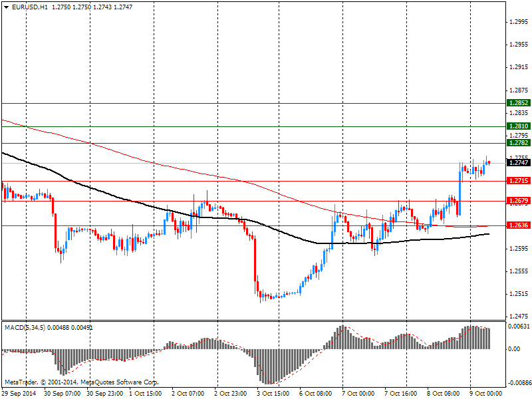Image resolution: width=532 pixels, height=399 pixels.
Task: Click the 1.2555 price scale value
Action: coord(519,271)
